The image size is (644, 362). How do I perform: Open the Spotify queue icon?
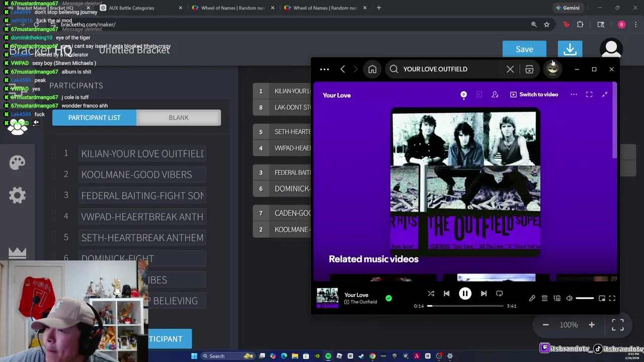[544, 299]
